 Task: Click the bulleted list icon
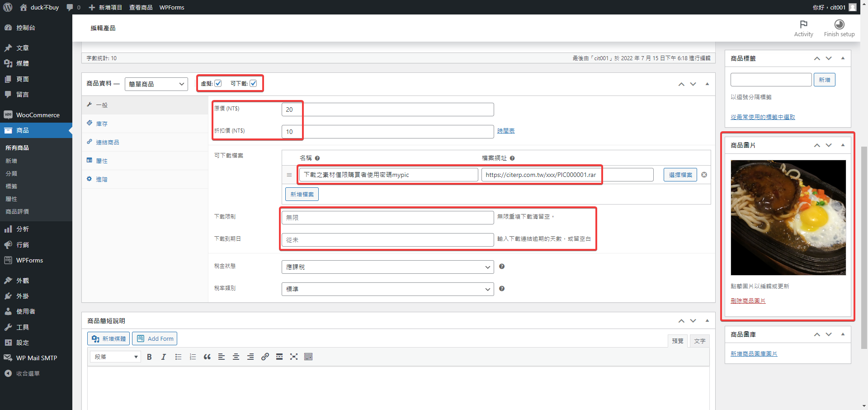(x=178, y=357)
